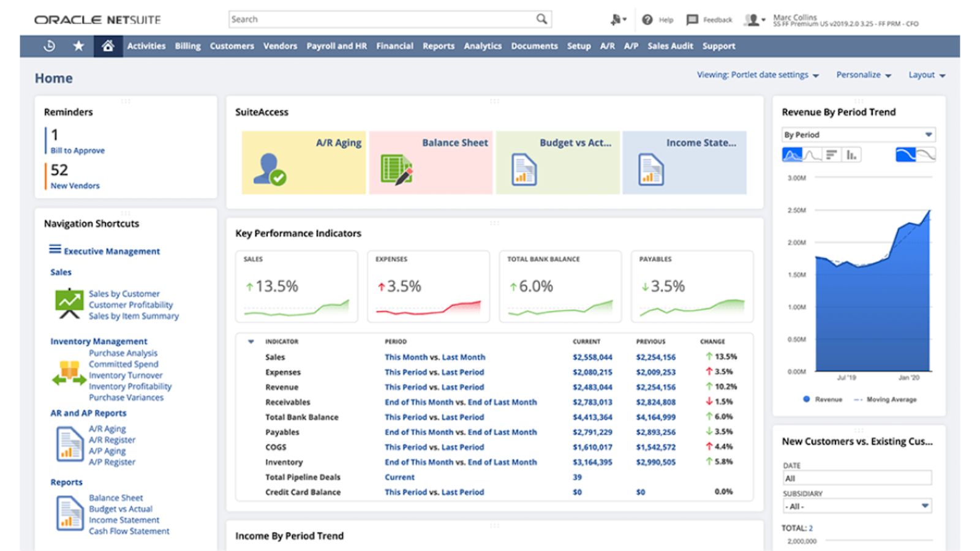The width and height of the screenshot is (980, 551).
Task: Open the recent records clock icon
Action: (x=49, y=46)
